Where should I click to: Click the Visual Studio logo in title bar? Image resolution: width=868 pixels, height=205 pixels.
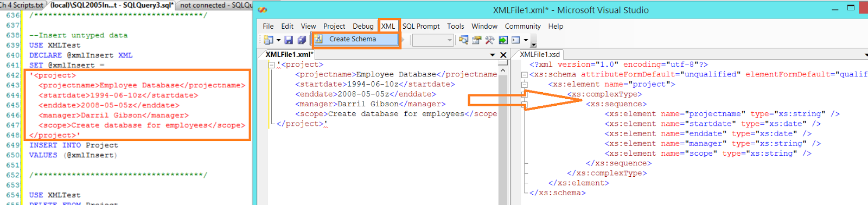[x=263, y=10]
